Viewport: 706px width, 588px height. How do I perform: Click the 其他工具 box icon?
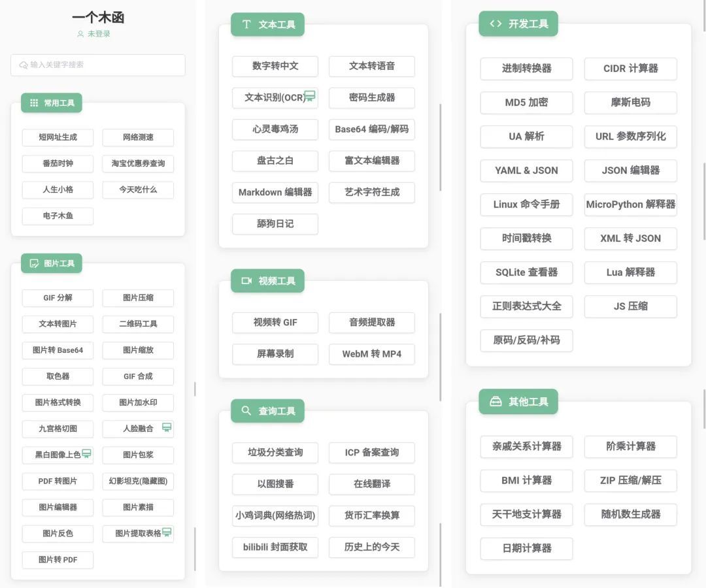point(496,401)
